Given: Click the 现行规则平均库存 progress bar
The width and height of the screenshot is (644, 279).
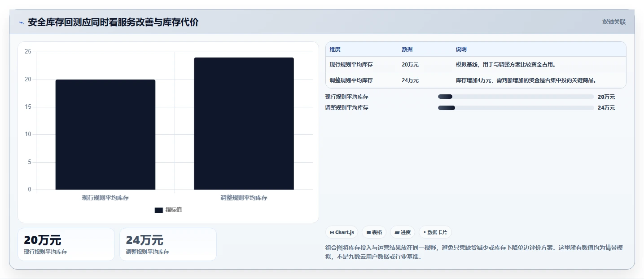Looking at the screenshot, I should pos(516,97).
